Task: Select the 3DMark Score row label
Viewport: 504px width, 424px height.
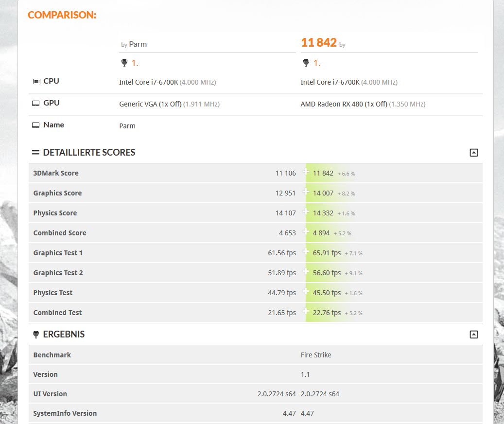Action: (x=56, y=173)
